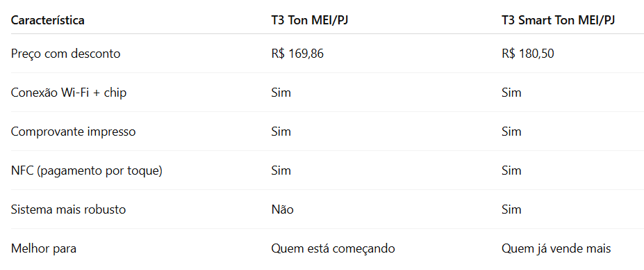Click Sim for T3 Smart Wi-Fi row

click(511, 93)
